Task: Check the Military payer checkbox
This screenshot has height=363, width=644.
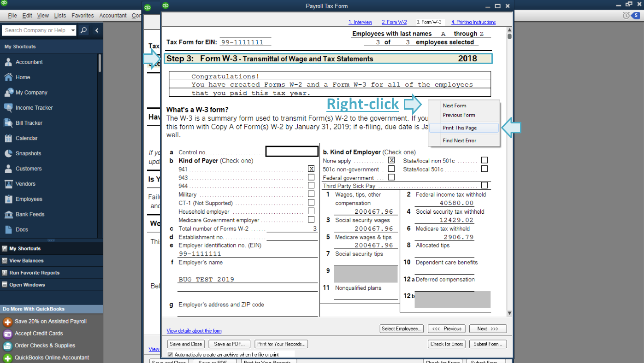Action: pyautogui.click(x=311, y=194)
